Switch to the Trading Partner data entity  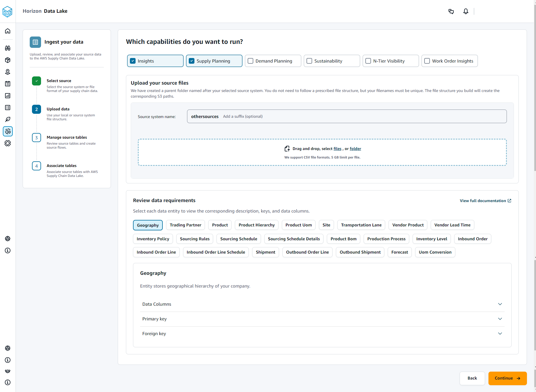[185, 225]
